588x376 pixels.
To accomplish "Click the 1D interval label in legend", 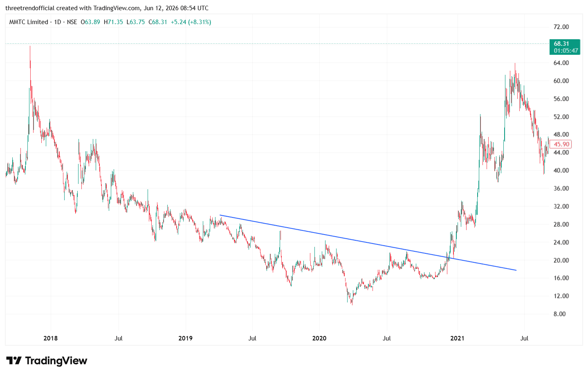I will coord(57,22).
